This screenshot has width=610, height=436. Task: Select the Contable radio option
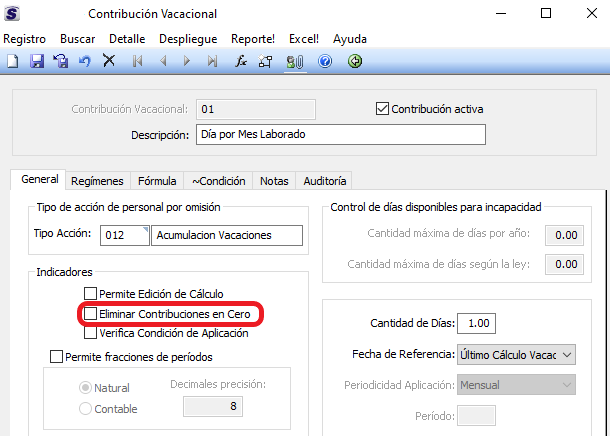pos(85,409)
